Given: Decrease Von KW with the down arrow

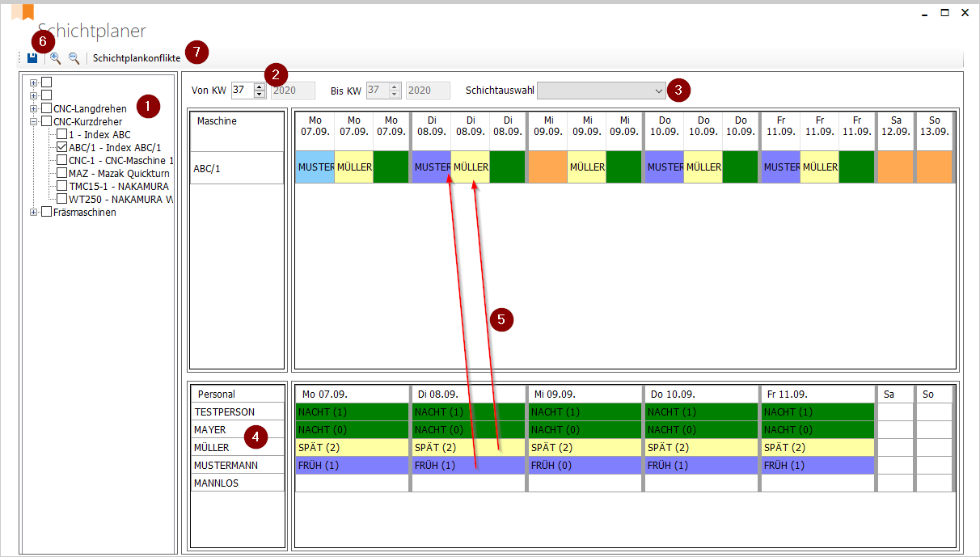Looking at the screenshot, I should pos(260,95).
